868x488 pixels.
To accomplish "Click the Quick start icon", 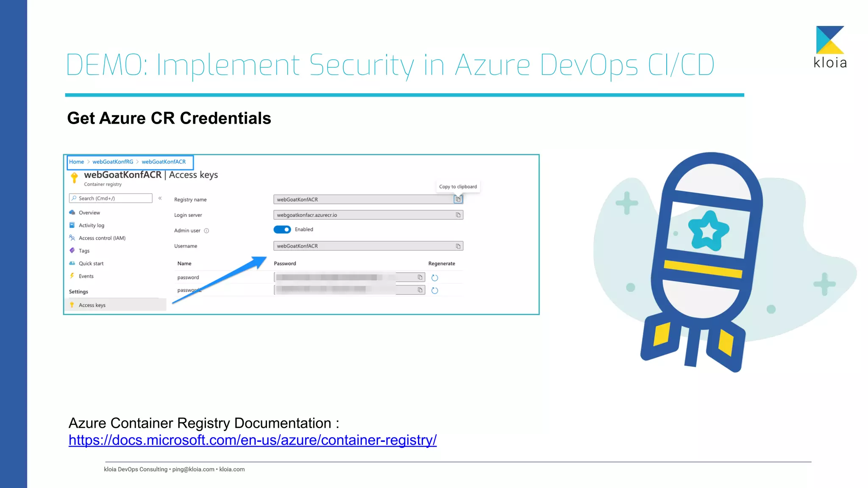I will (x=72, y=263).
